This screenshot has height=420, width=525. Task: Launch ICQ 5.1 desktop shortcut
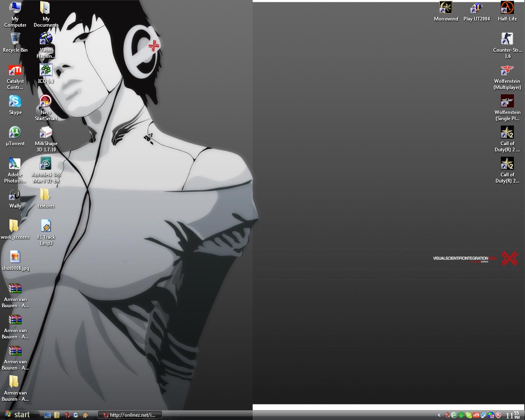pos(46,74)
